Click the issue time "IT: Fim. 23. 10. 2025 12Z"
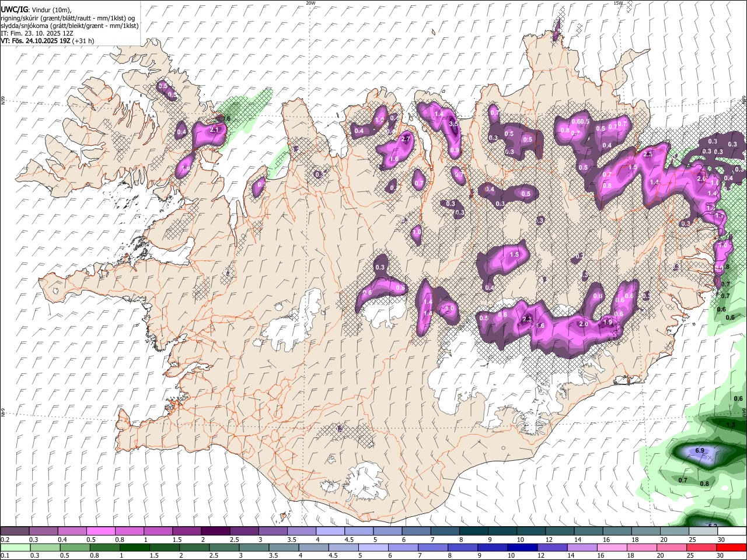This screenshot has width=747, height=560. 37,33
